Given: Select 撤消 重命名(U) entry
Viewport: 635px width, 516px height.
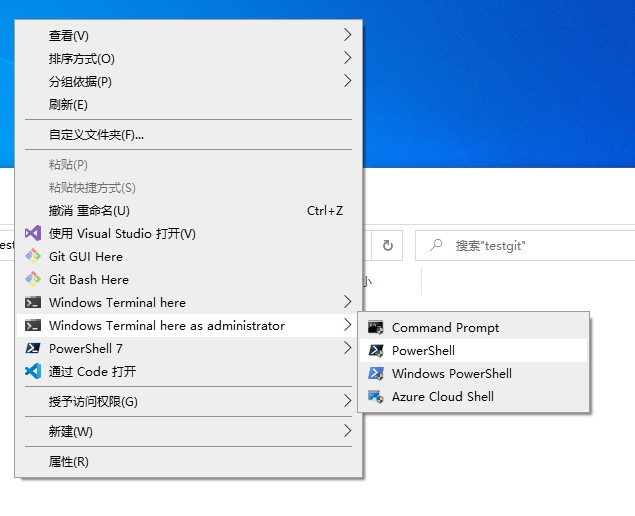Looking at the screenshot, I should click(x=188, y=211).
